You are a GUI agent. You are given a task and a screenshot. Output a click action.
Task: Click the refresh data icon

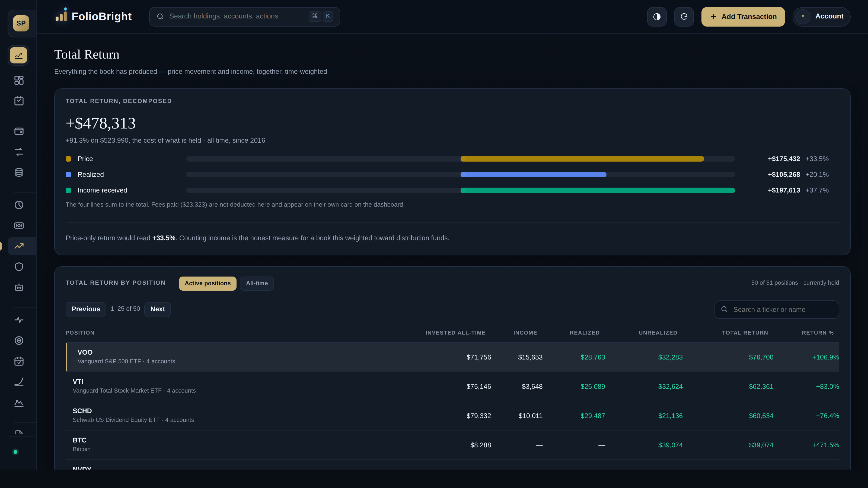pos(684,17)
